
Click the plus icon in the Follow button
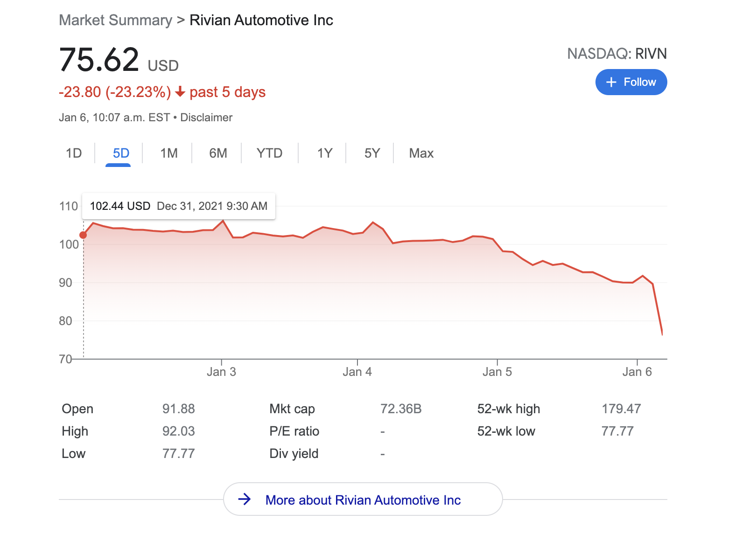point(611,82)
